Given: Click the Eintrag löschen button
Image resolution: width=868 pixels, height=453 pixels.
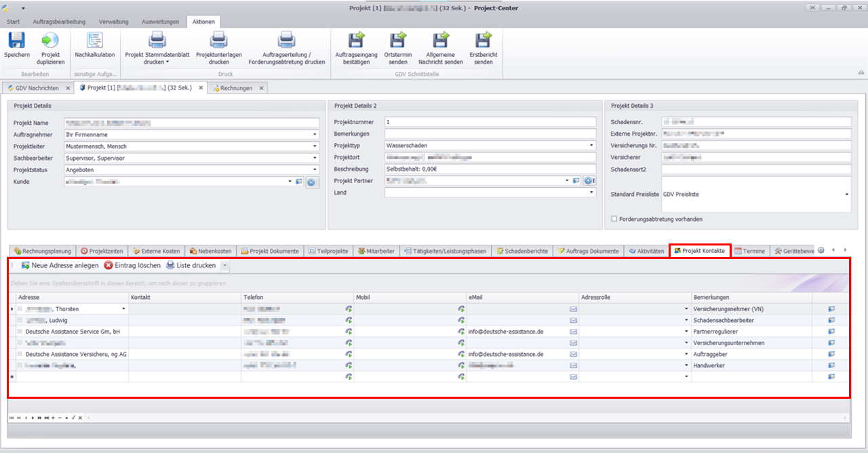Looking at the screenshot, I should click(132, 265).
